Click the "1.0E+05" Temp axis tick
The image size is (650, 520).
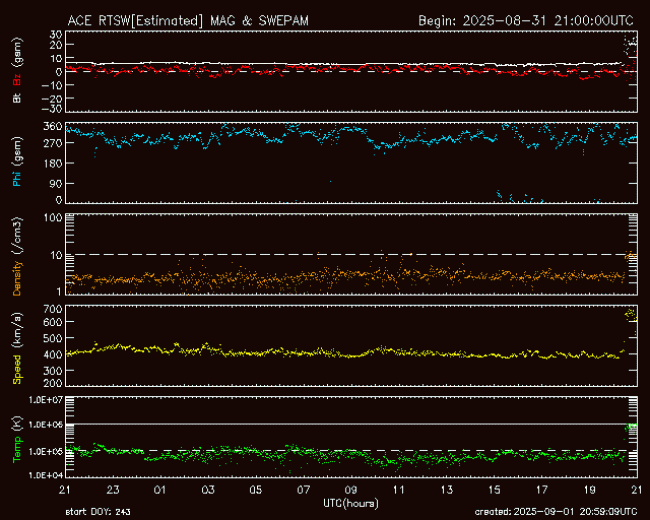pos(46,451)
